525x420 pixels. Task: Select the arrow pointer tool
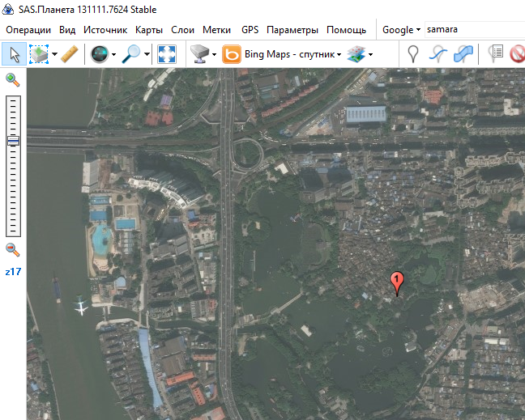(x=14, y=54)
